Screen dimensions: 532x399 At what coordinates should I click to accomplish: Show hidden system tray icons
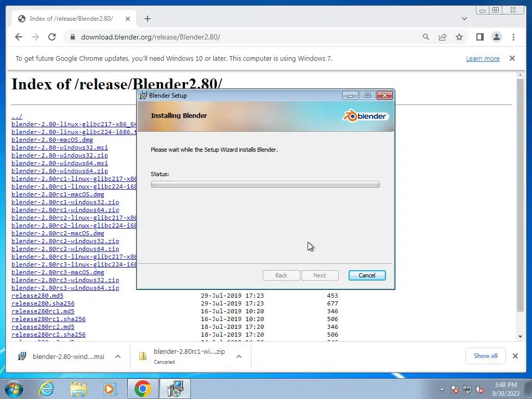point(442,389)
